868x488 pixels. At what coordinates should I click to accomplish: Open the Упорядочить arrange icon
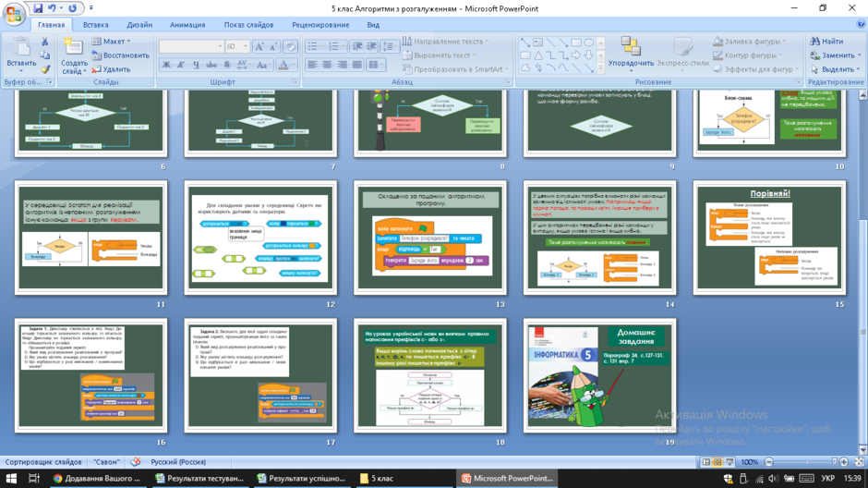pyautogui.click(x=631, y=46)
